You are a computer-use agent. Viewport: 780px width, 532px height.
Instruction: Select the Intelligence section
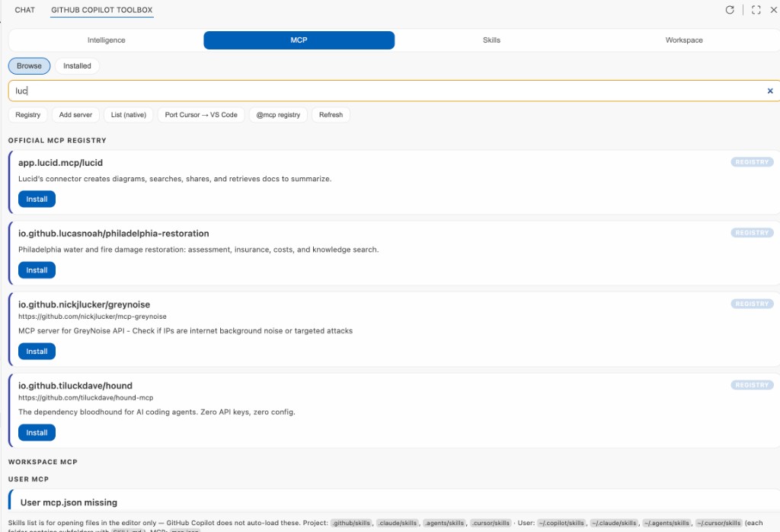pos(106,40)
